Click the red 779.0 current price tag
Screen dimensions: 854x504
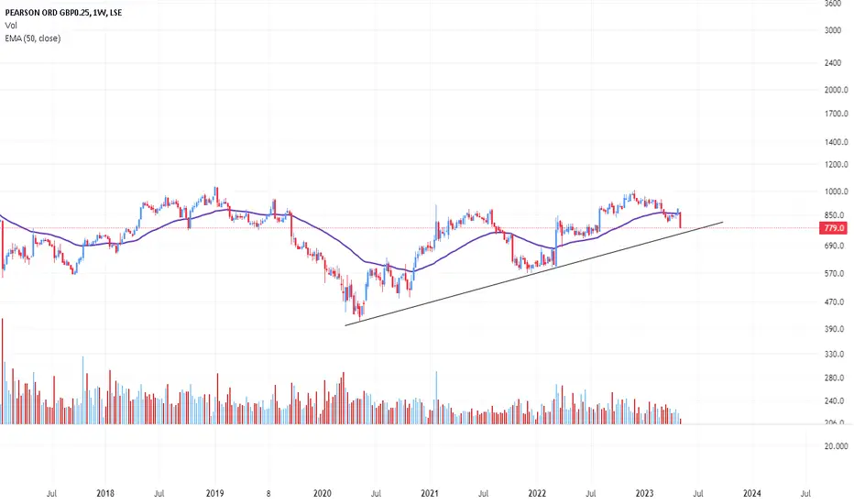click(x=834, y=228)
